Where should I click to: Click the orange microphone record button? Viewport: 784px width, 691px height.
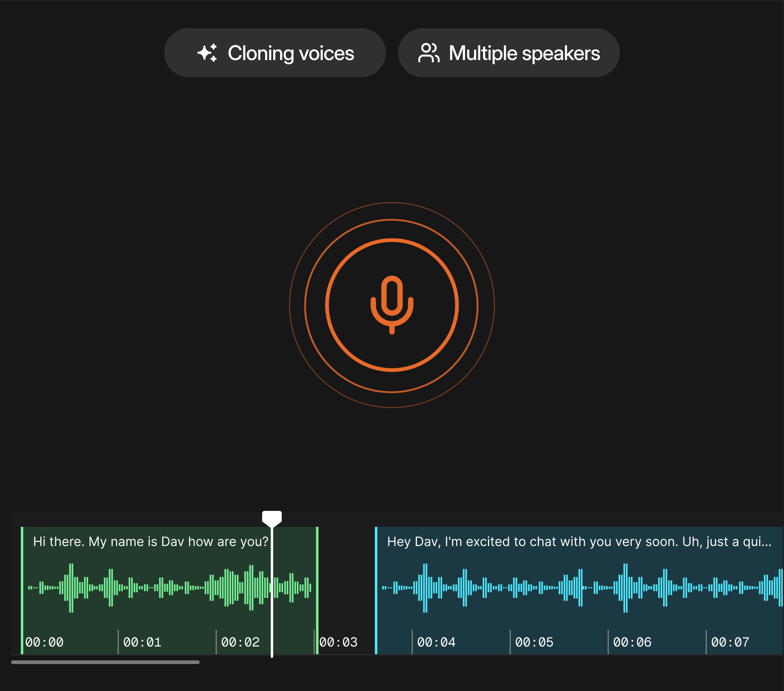pos(392,305)
